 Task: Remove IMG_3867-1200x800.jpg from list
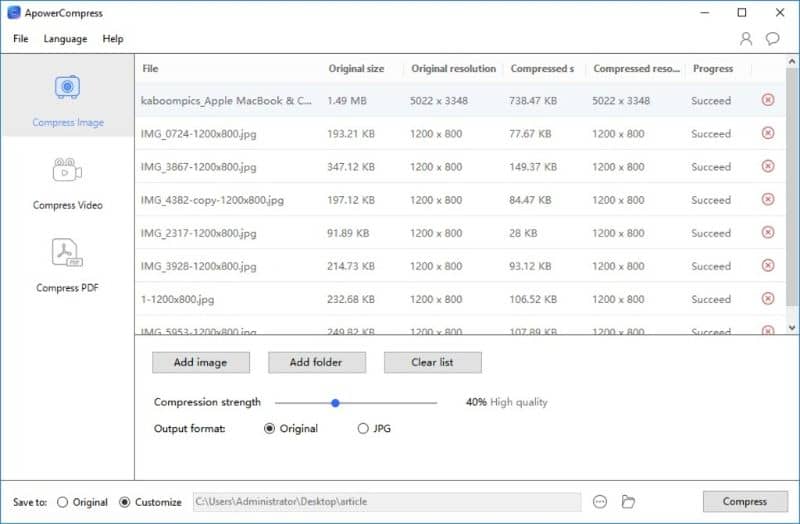coord(768,166)
